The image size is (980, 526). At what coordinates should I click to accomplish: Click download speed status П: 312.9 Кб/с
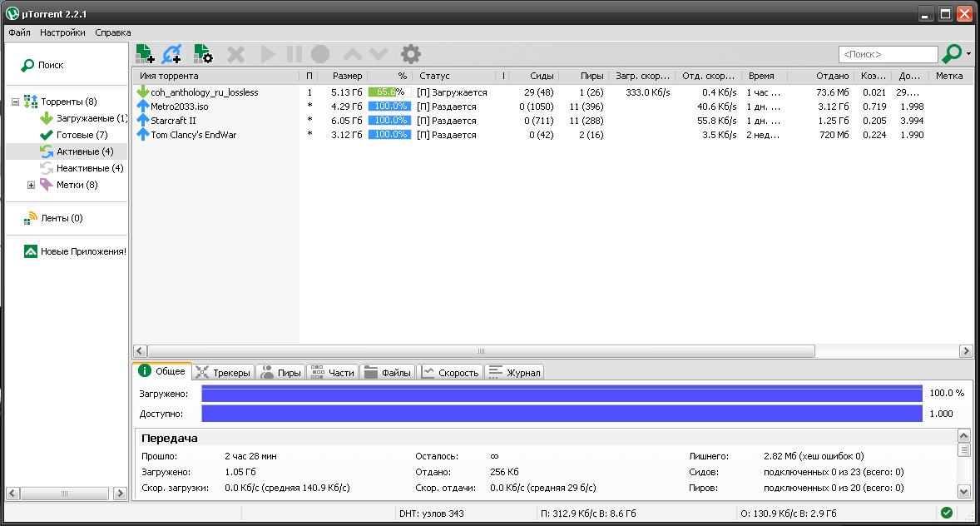[x=588, y=514]
